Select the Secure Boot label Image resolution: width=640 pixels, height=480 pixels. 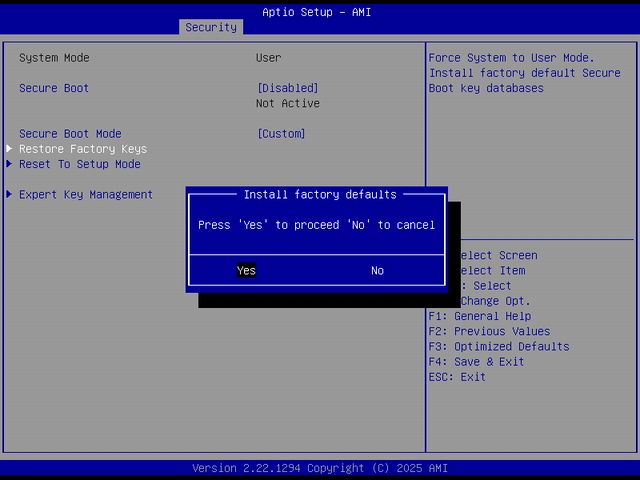pyautogui.click(x=54, y=88)
